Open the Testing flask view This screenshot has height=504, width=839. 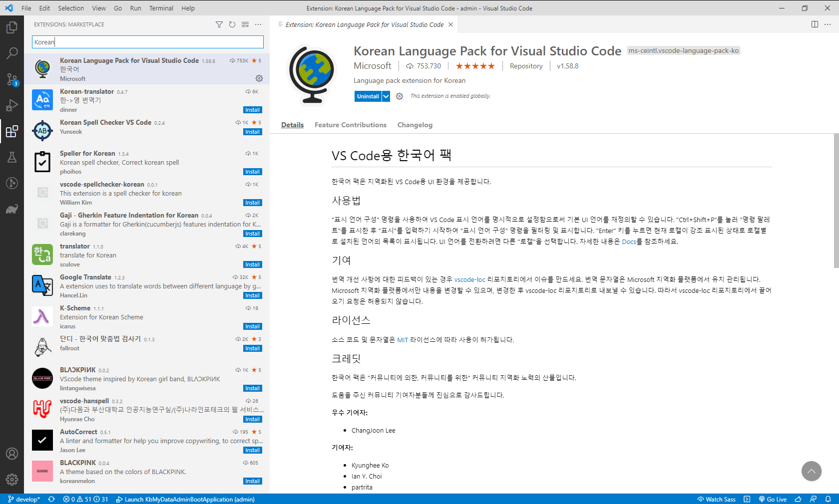pos(12,157)
